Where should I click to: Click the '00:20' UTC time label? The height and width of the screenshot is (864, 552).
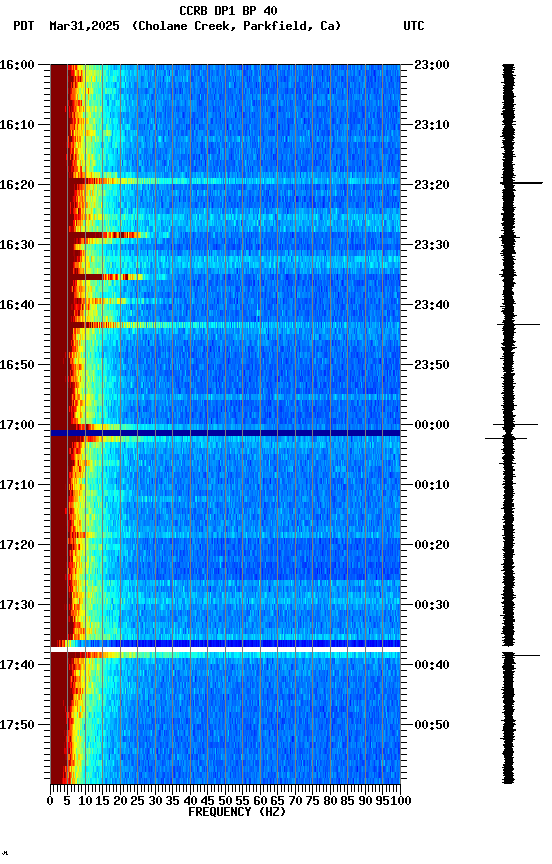432,545
